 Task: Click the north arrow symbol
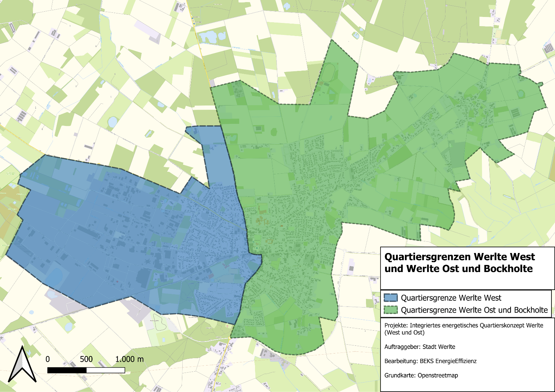[22, 364]
